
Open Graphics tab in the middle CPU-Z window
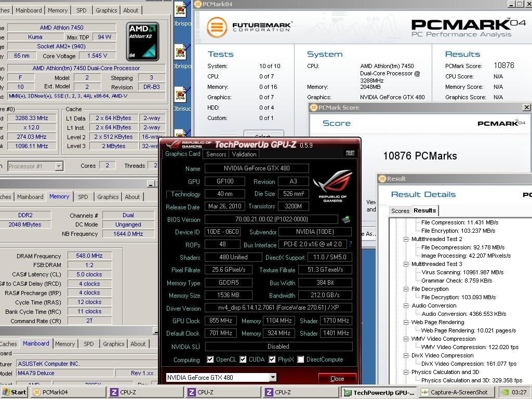pos(108,197)
